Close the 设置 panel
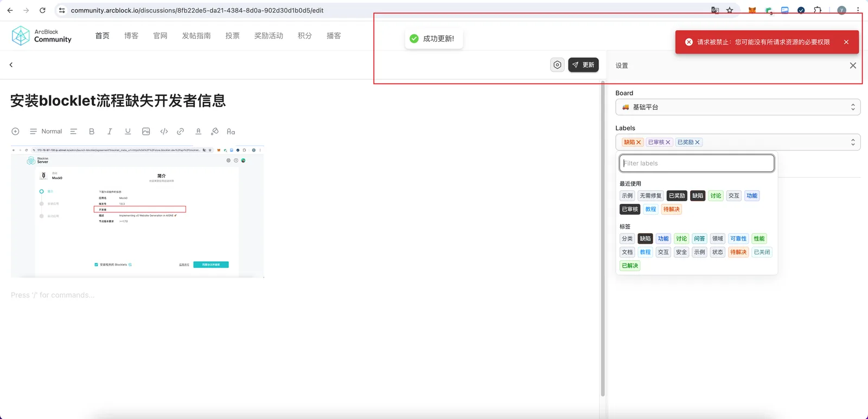 [x=853, y=66]
